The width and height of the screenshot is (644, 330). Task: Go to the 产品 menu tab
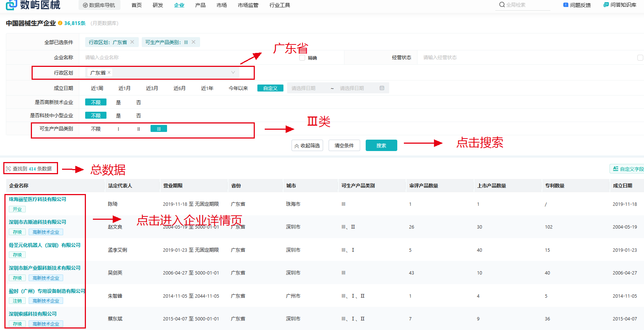coord(200,5)
